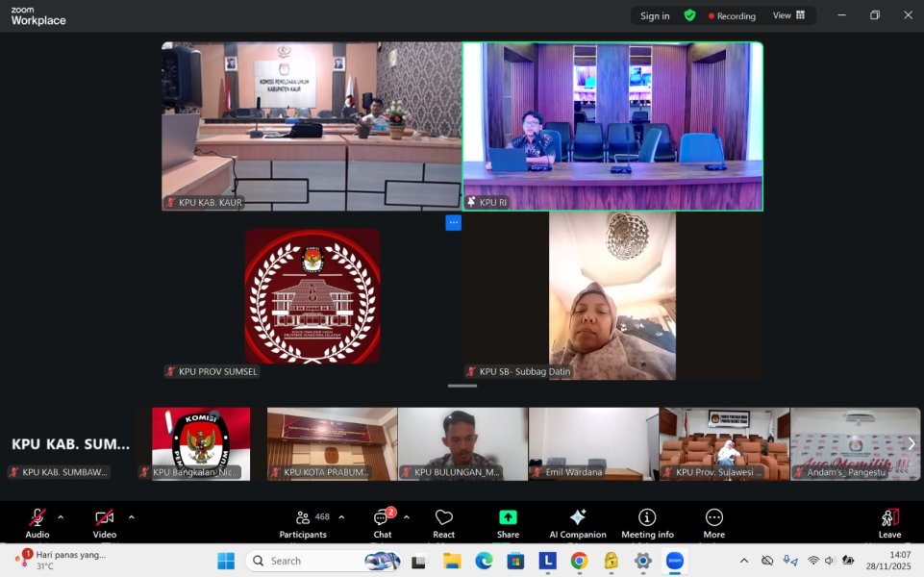Open the Chat panel
This screenshot has height=577, width=924.
click(x=382, y=522)
